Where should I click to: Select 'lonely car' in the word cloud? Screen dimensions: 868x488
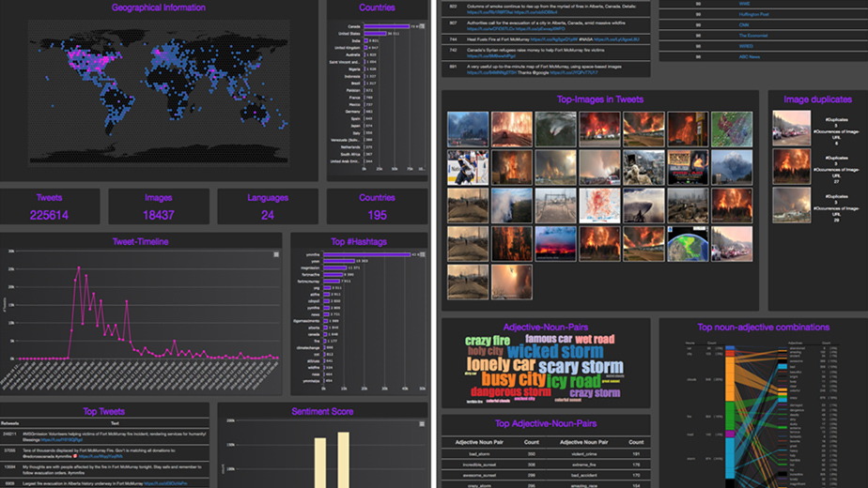pyautogui.click(x=502, y=365)
